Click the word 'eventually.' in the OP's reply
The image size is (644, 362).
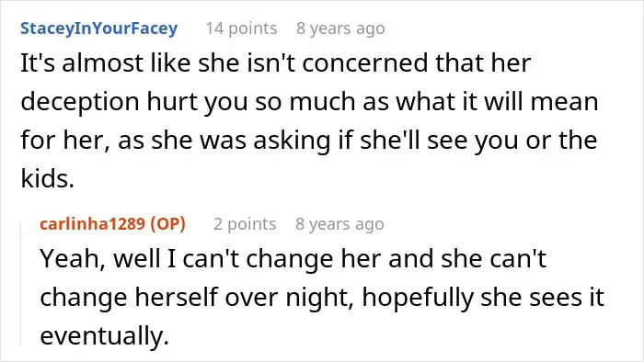(x=104, y=336)
